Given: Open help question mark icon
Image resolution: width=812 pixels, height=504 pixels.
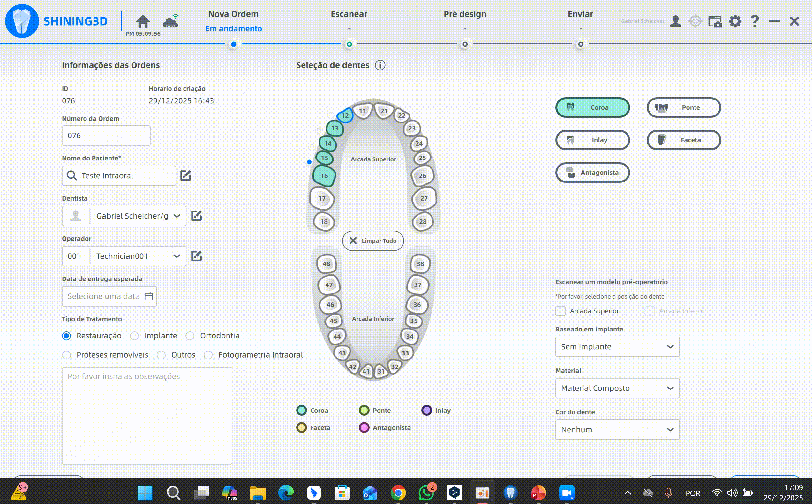Looking at the screenshot, I should tap(755, 21).
